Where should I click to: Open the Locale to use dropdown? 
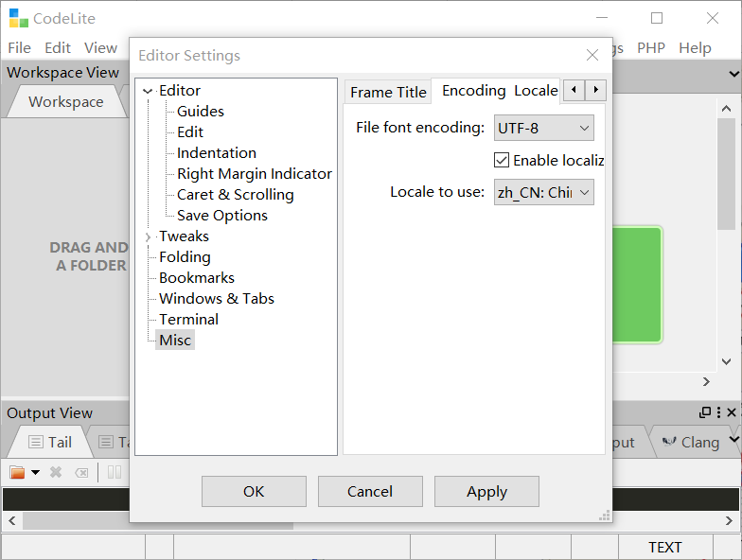pyautogui.click(x=543, y=192)
